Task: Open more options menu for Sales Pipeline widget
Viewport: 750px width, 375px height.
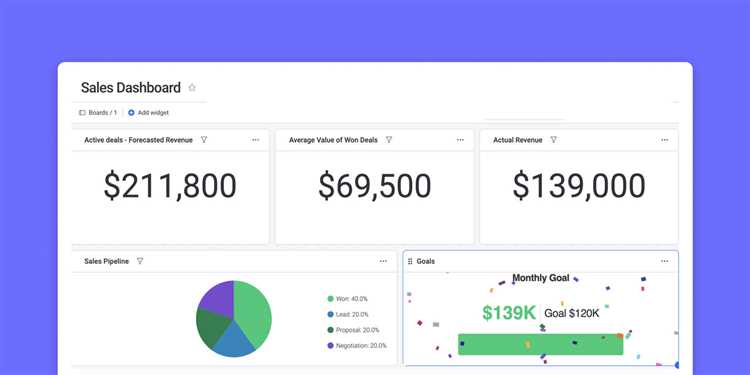Action: coord(383,261)
